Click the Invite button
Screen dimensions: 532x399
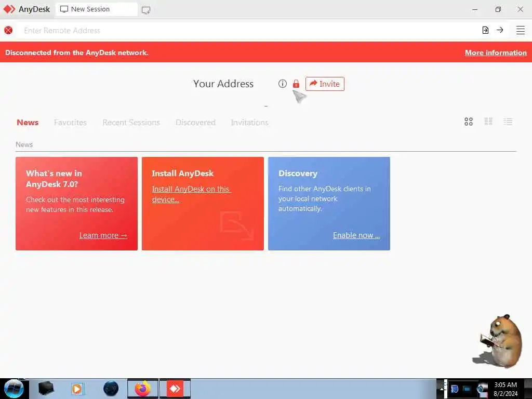pyautogui.click(x=325, y=84)
